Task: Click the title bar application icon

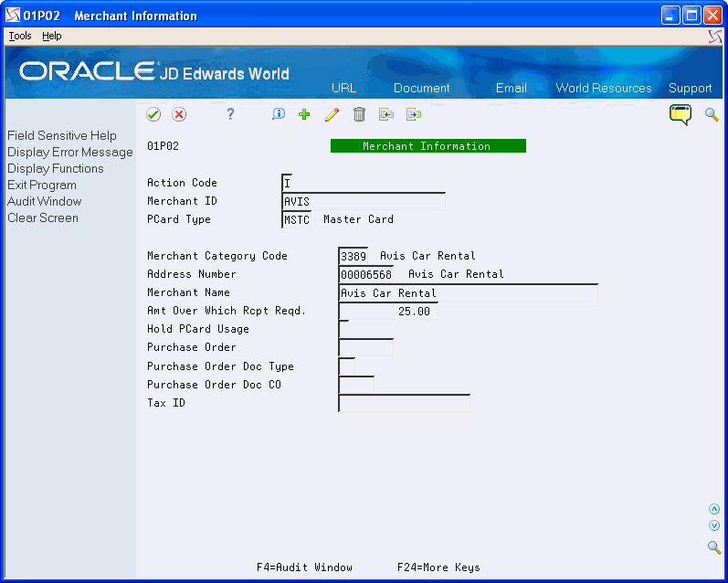Action: [x=13, y=16]
